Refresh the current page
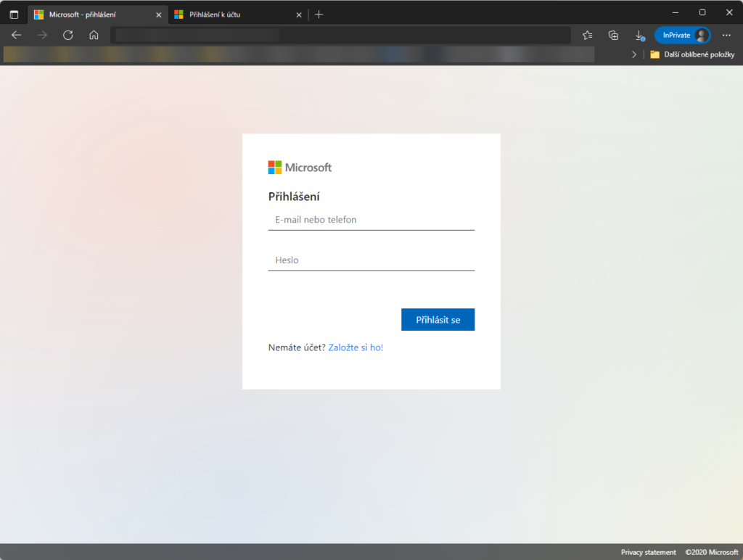The image size is (743, 560). click(68, 35)
